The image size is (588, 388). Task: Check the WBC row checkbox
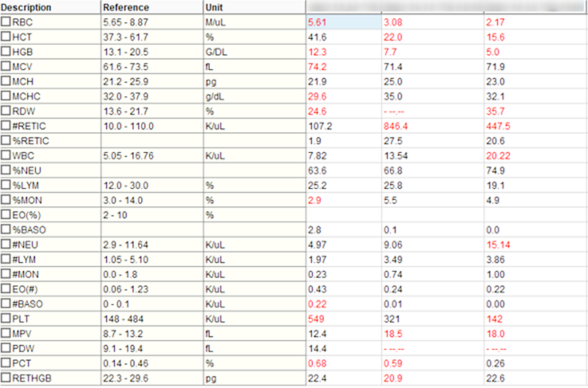pyautogui.click(x=7, y=156)
